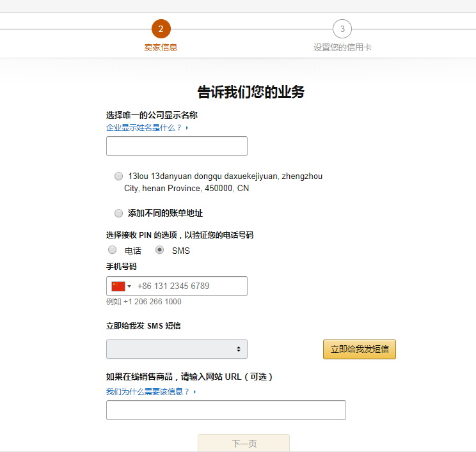The image size is (476, 452).
Task: Click the 立即给我发 SMS 短信 label
Action: click(x=143, y=326)
